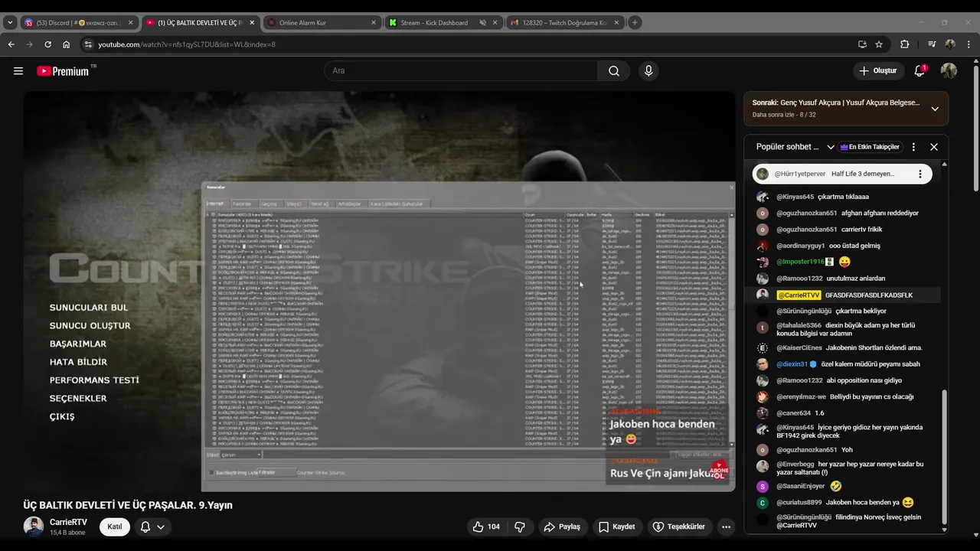This screenshot has width=980, height=551.
Task: Click the Katıl join button
Action: click(115, 527)
